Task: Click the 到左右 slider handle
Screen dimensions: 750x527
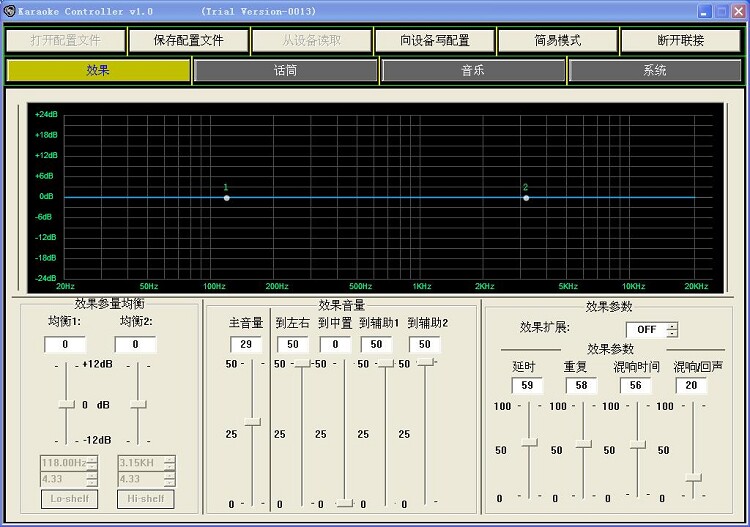Action: click(302, 363)
